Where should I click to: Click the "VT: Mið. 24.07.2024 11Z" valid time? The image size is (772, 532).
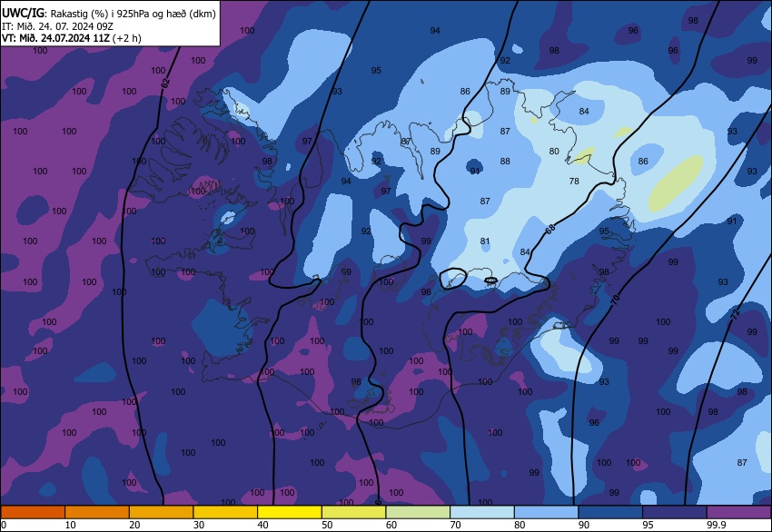(55, 38)
